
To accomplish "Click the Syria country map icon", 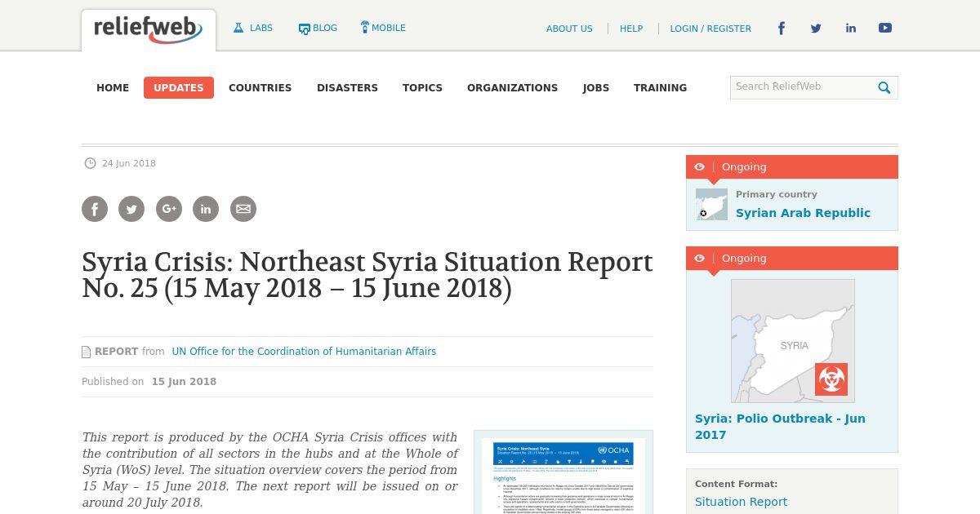I will click(x=711, y=205).
